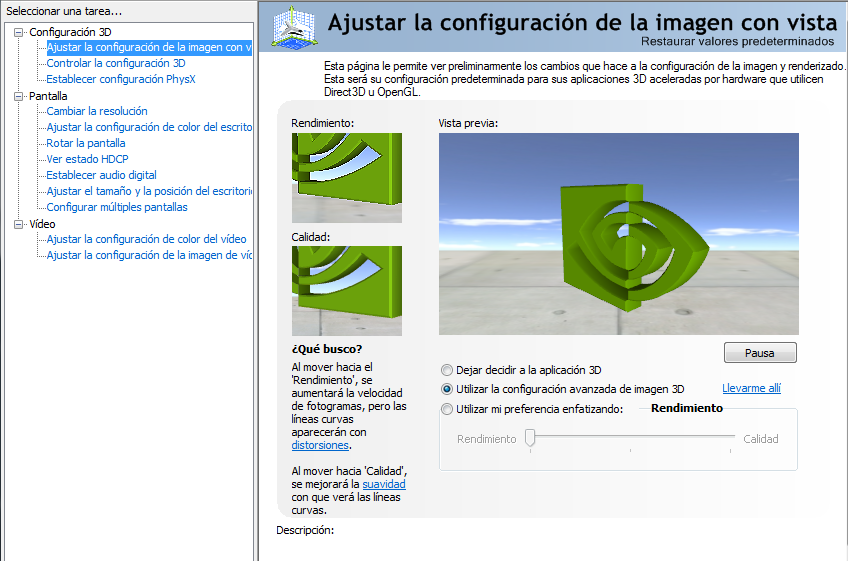This screenshot has width=848, height=561.
Task: Select the Configuración 3D category label
Action: pyautogui.click(x=70, y=32)
